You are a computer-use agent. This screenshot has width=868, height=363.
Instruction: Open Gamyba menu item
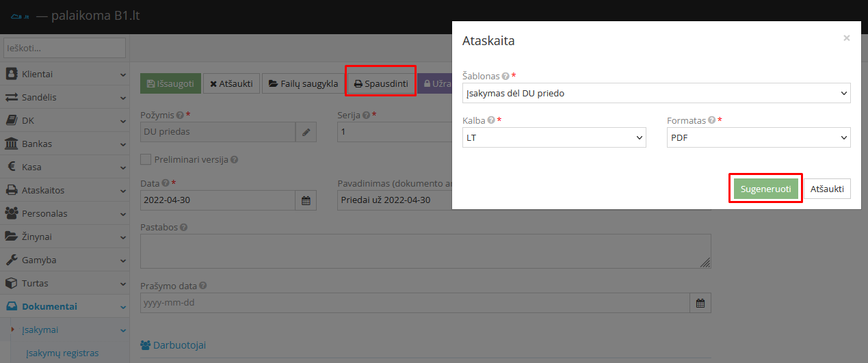point(64,260)
